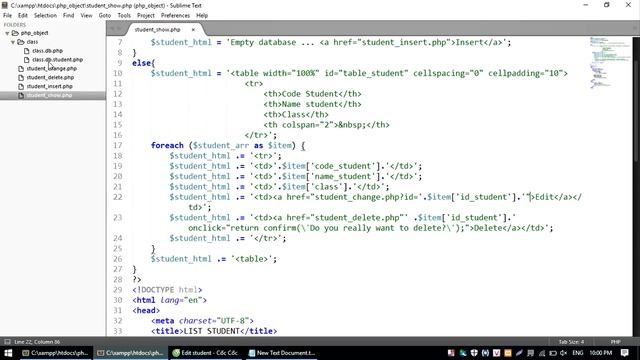
Task: Click the php_object folder icon
Action: click(15, 33)
